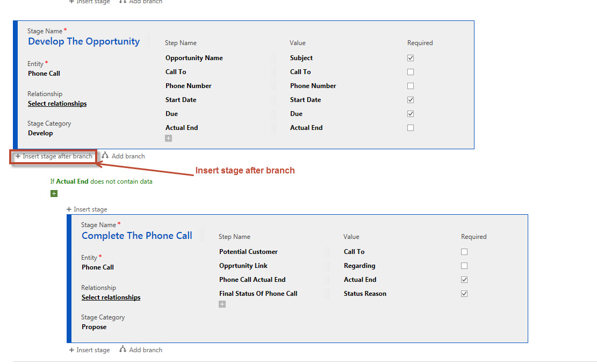This screenshot has width=597, height=364.
Task: Click Insert stage at the bottom of page
Action: [x=90, y=350]
